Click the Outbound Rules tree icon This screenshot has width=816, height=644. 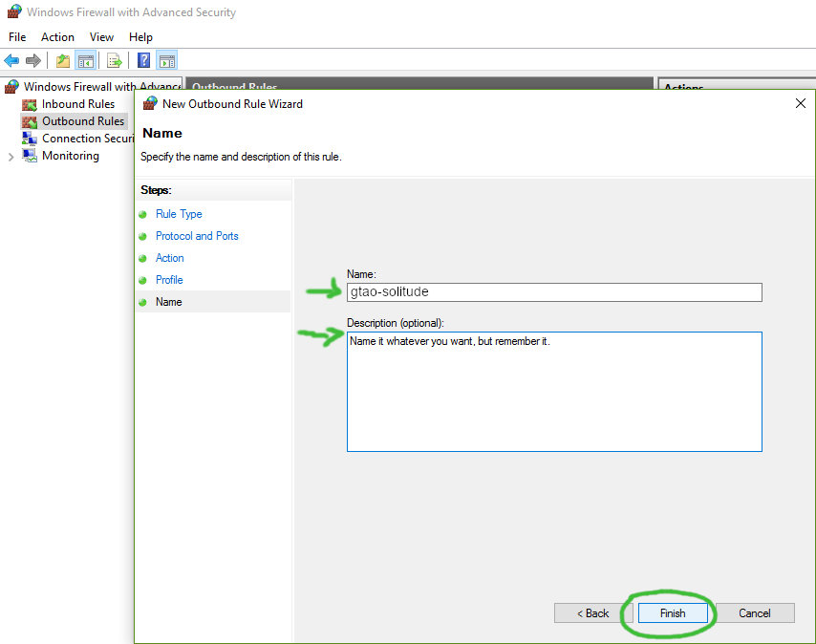[29, 121]
